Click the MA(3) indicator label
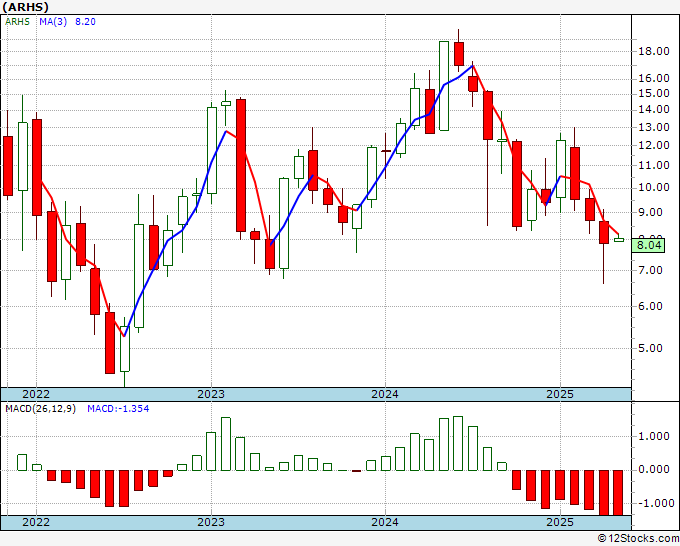 (53, 22)
